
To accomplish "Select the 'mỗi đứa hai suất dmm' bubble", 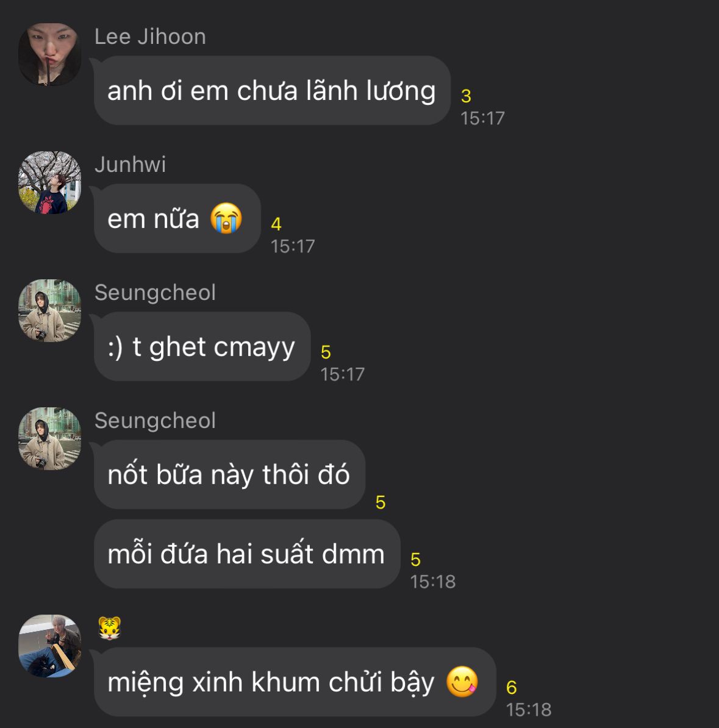I will pyautogui.click(x=247, y=554).
